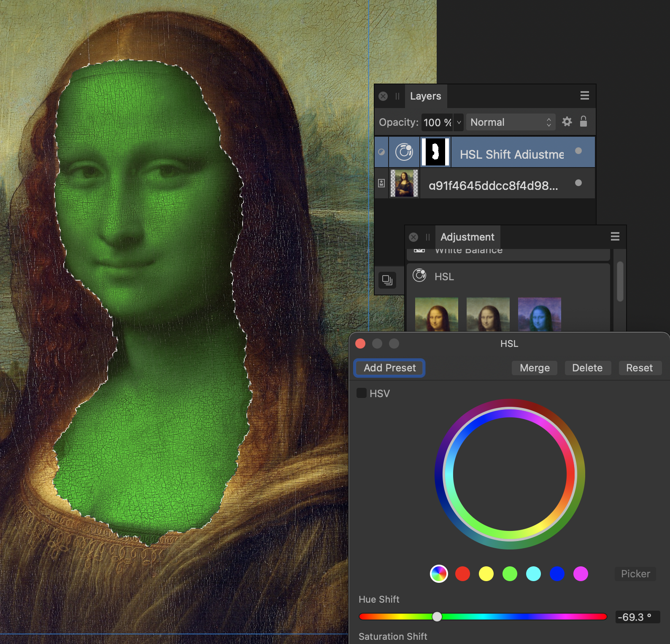Toggle visibility of the a91f4645 image layer
Screen dimensions: 670x644
578,183
